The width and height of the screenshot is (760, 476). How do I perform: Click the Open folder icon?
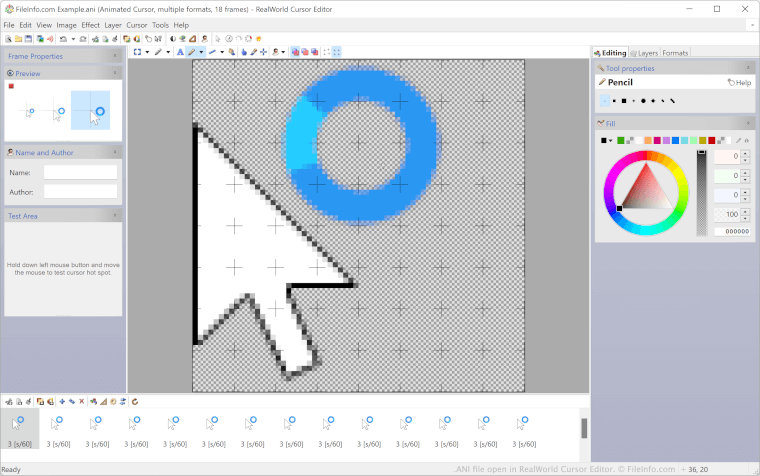coord(18,38)
